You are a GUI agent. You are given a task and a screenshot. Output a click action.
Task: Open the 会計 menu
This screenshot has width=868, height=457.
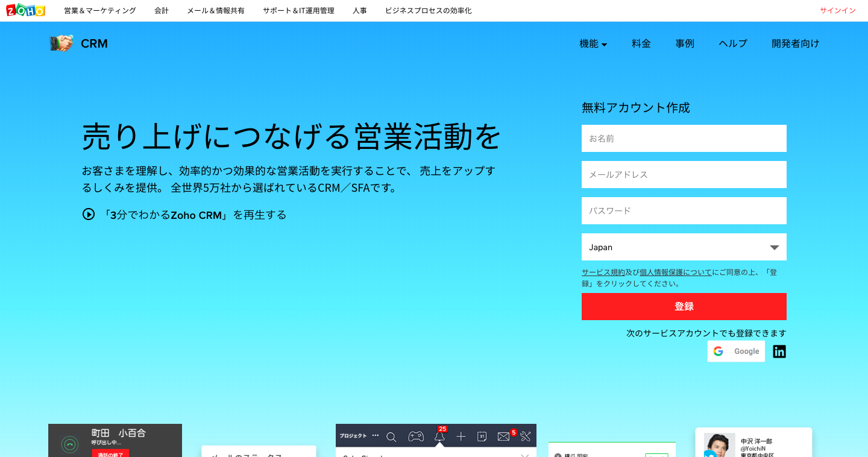[162, 11]
